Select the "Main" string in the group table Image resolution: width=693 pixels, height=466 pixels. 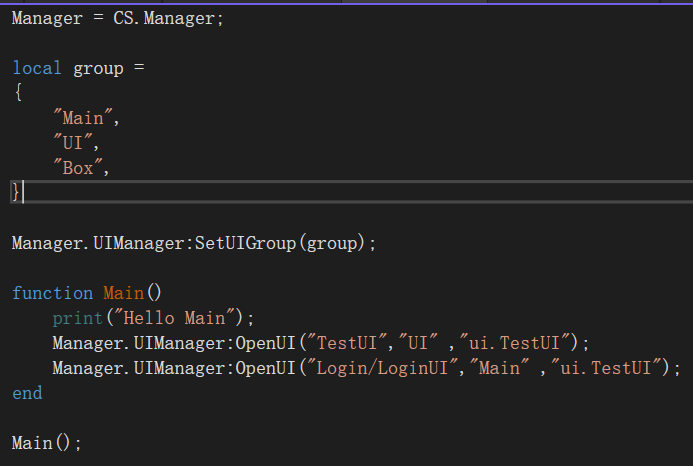point(83,118)
